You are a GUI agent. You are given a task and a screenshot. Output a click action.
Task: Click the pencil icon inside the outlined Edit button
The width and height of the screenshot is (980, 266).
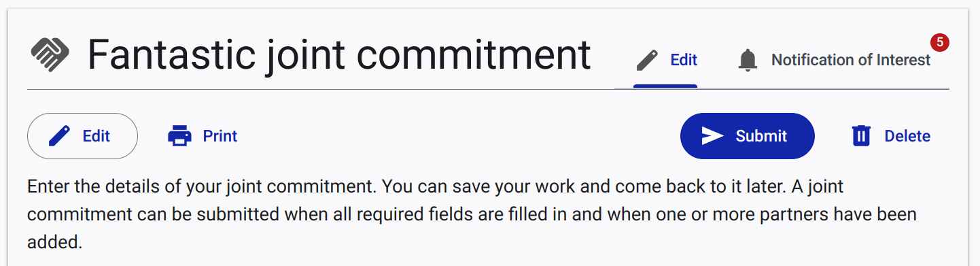pos(60,136)
